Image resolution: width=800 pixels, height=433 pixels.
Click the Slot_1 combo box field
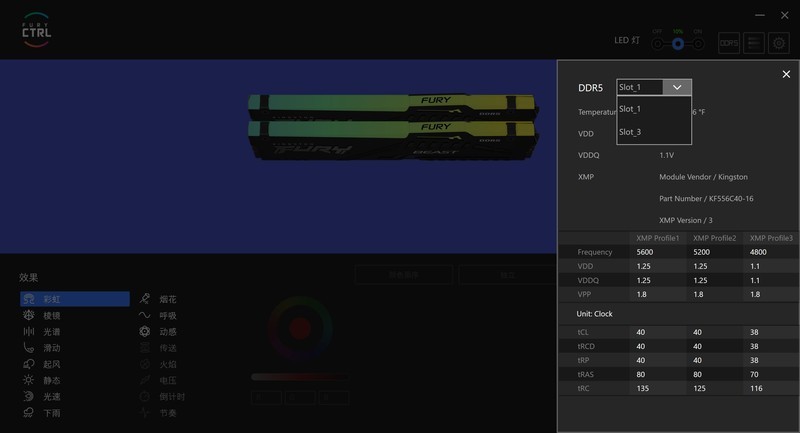(640, 87)
